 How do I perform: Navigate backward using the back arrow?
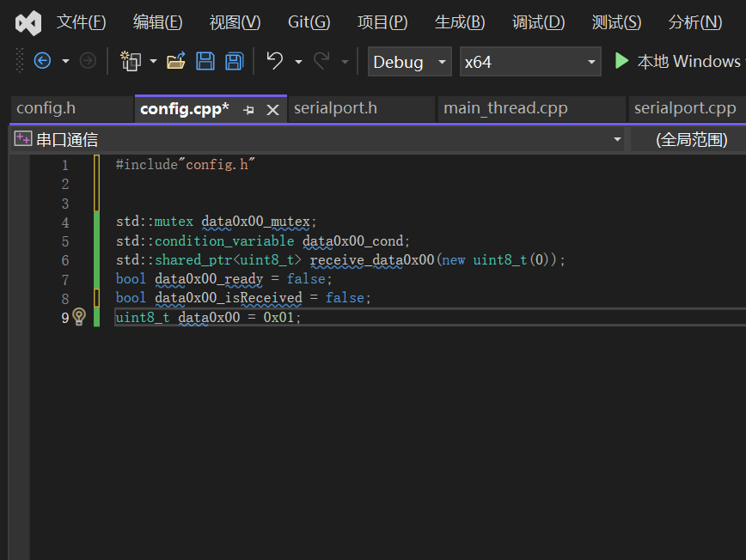click(x=42, y=61)
